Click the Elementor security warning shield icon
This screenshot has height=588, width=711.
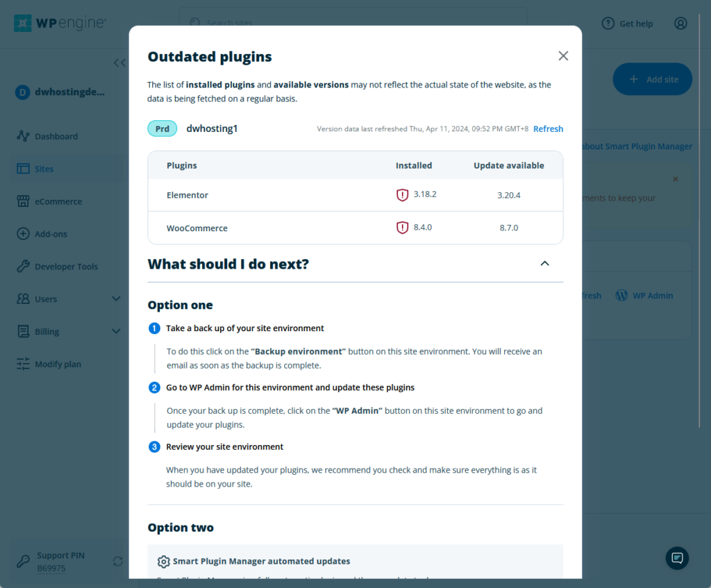coord(402,194)
